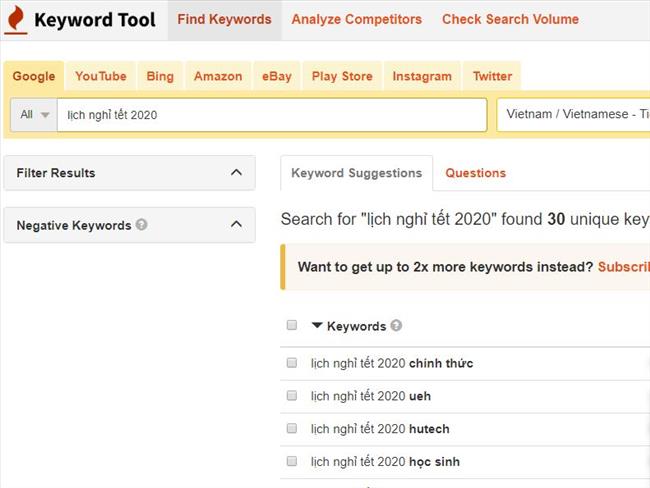Image resolution: width=650 pixels, height=488 pixels.
Task: Switch to the YouTube tab
Action: point(101,76)
